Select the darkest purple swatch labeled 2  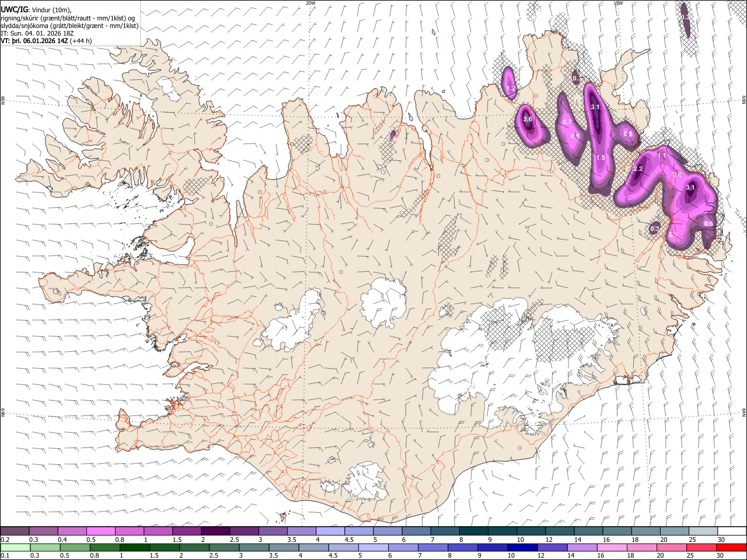(215, 531)
